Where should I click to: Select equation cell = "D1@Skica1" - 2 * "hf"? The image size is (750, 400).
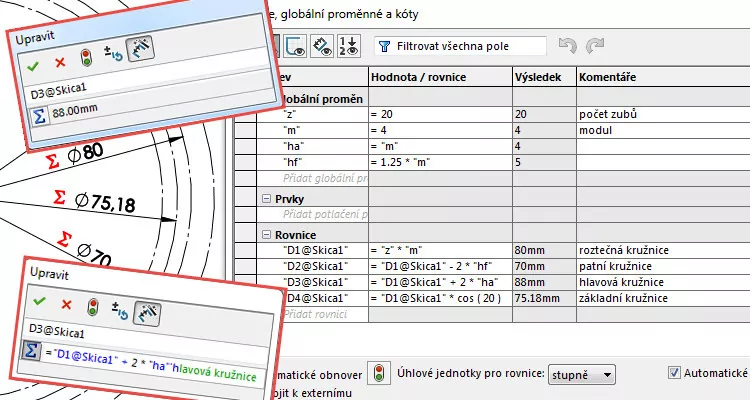pyautogui.click(x=440, y=266)
